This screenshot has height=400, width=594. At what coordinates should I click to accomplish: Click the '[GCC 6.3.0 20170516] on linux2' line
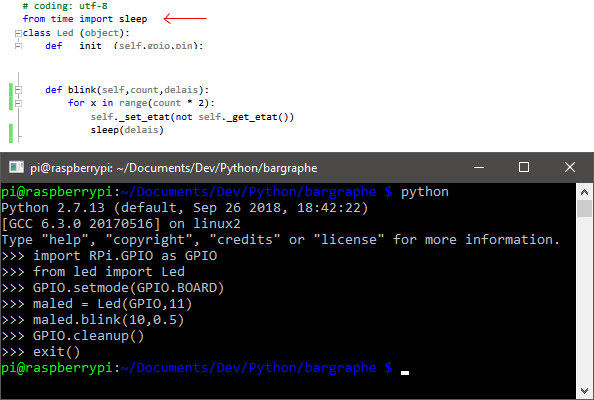[121, 223]
